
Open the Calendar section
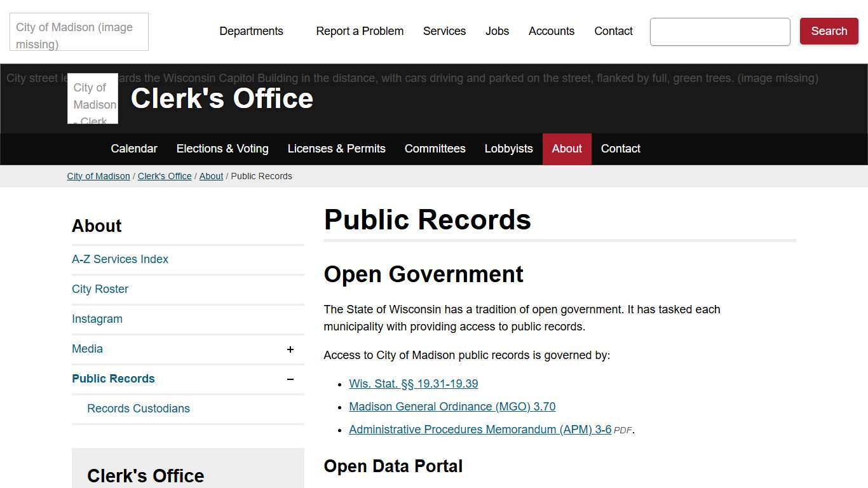point(133,149)
